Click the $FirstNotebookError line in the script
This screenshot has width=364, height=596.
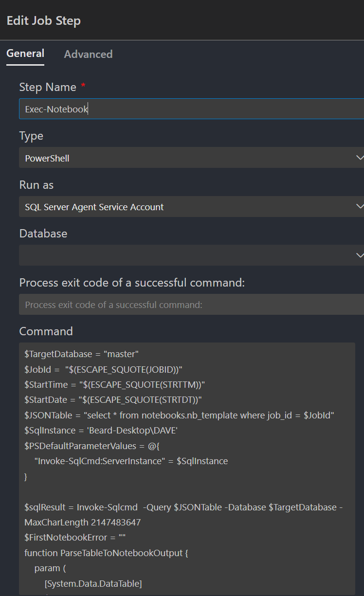tap(75, 538)
